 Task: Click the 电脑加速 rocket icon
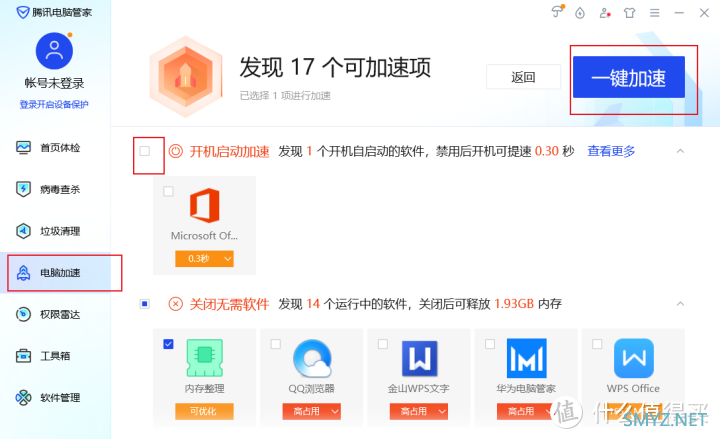click(23, 272)
